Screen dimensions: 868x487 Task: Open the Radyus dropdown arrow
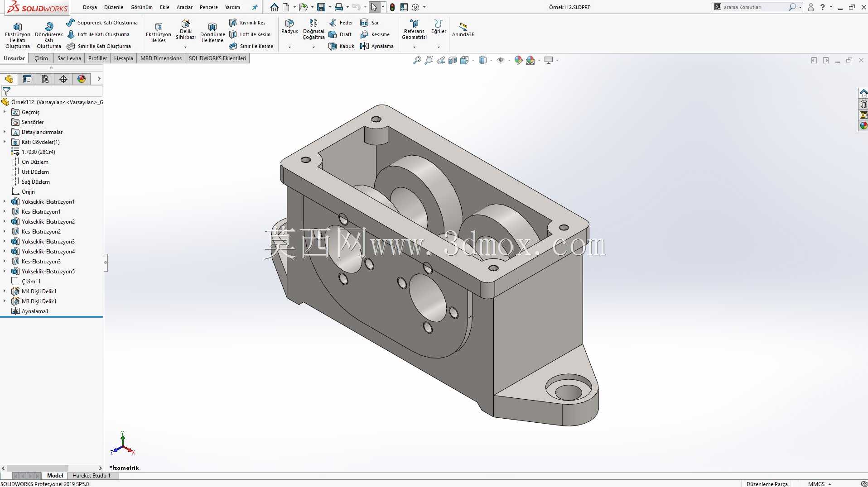[x=289, y=47]
